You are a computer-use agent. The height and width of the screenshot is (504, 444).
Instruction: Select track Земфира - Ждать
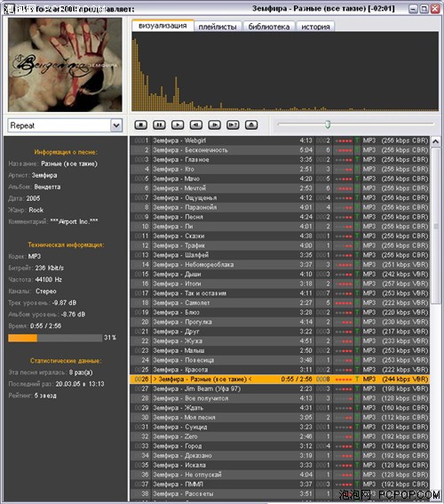[280, 408]
